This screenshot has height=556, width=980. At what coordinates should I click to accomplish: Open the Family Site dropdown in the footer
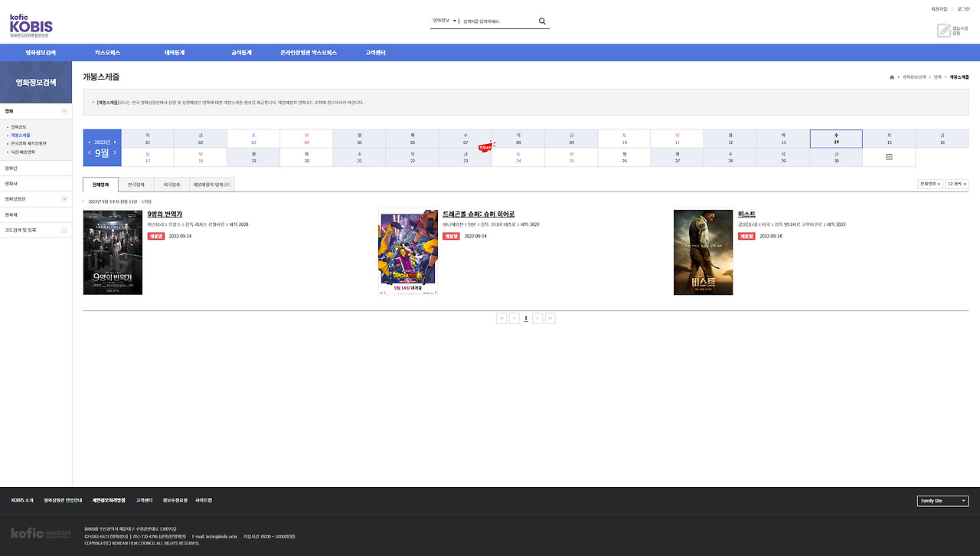pos(942,501)
